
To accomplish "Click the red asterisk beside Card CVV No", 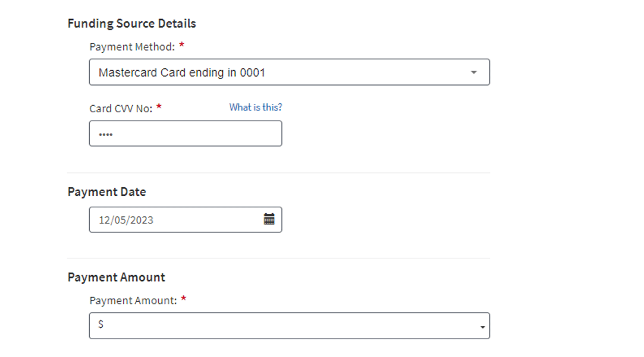I will (159, 108).
